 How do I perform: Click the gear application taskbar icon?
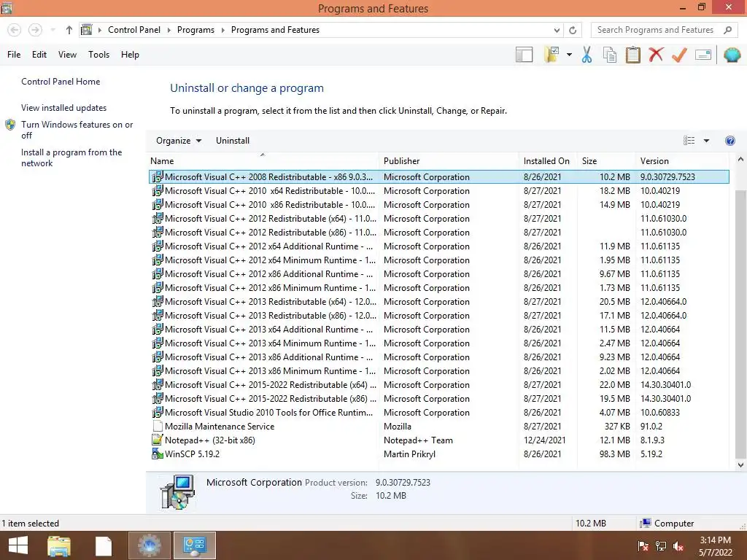click(149, 545)
